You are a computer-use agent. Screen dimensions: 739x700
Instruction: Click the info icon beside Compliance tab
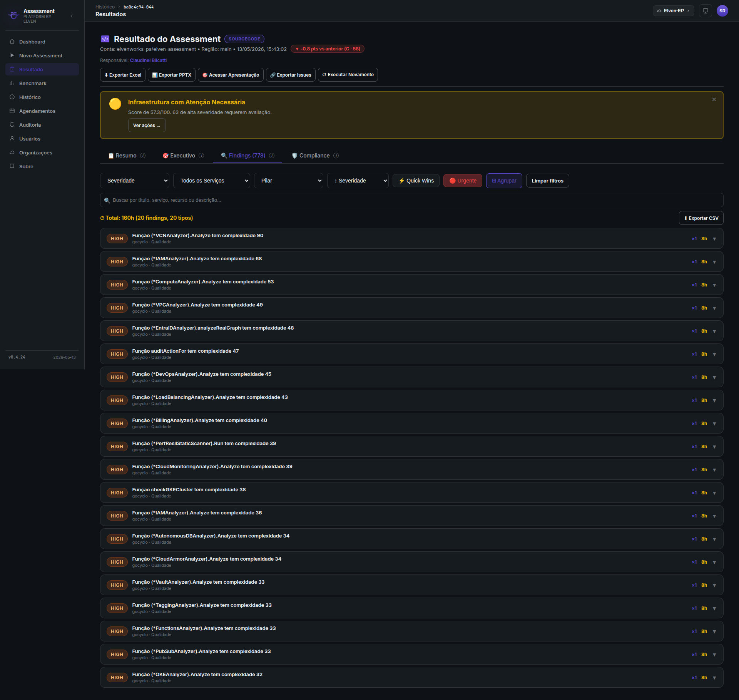[x=336, y=156]
